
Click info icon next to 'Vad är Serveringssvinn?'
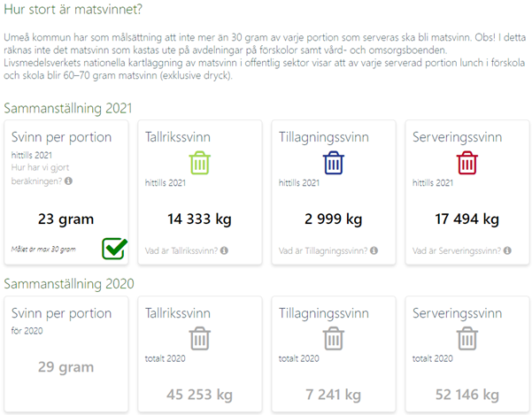click(x=507, y=250)
